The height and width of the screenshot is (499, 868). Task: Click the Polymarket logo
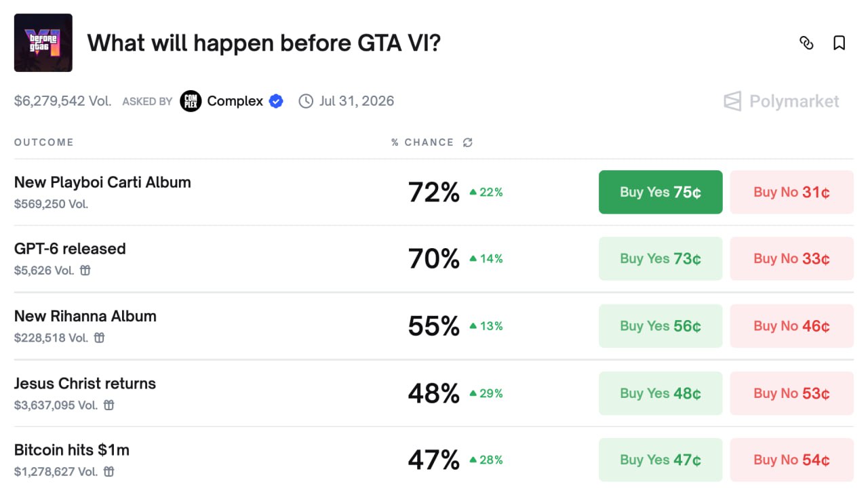tap(781, 102)
